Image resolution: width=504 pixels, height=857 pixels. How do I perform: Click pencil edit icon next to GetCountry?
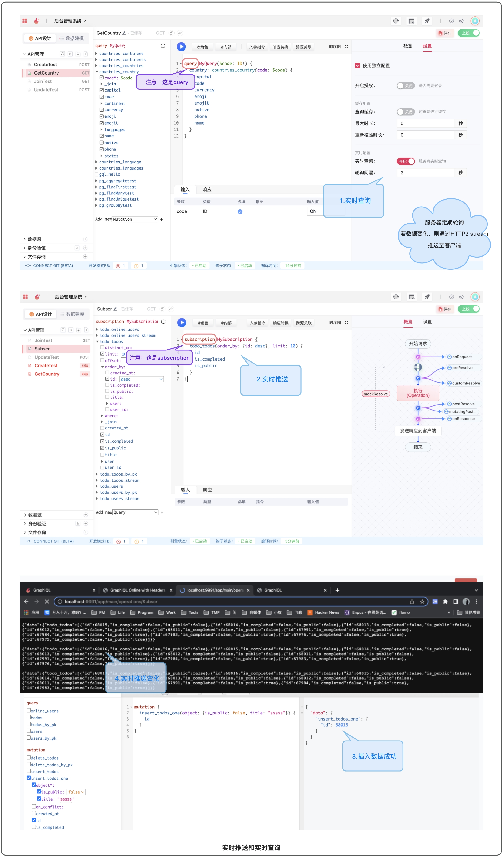(124, 33)
